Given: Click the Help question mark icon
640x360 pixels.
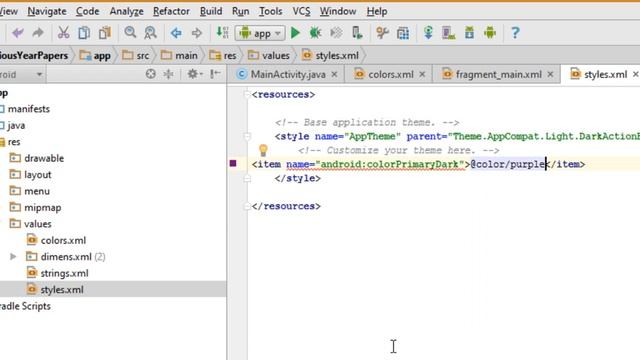Looking at the screenshot, I should pos(515,33).
